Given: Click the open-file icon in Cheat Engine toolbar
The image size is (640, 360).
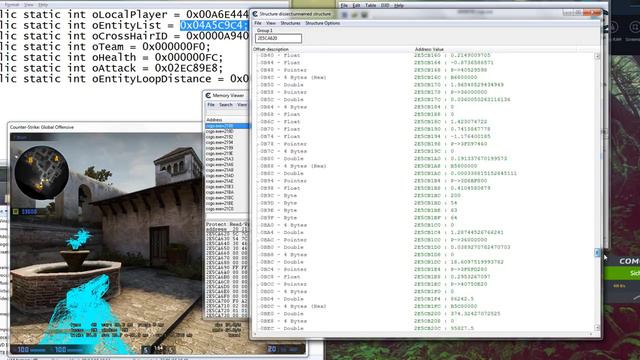Looking at the screenshot, I should [x=354, y=15].
